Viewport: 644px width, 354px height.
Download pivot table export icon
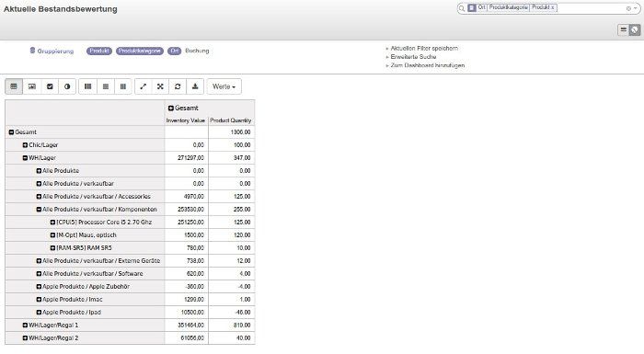click(x=195, y=86)
